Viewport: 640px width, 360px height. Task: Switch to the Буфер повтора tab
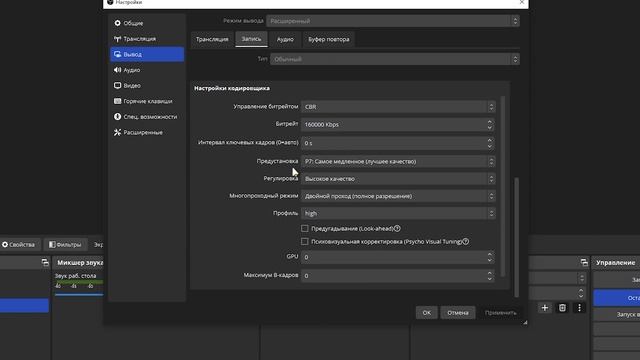(329, 39)
